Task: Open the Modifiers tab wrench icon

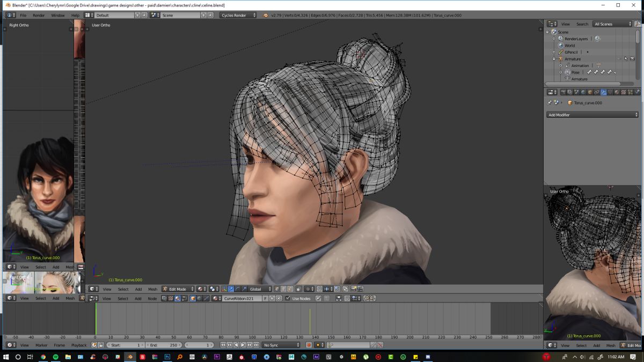Action: point(603,92)
